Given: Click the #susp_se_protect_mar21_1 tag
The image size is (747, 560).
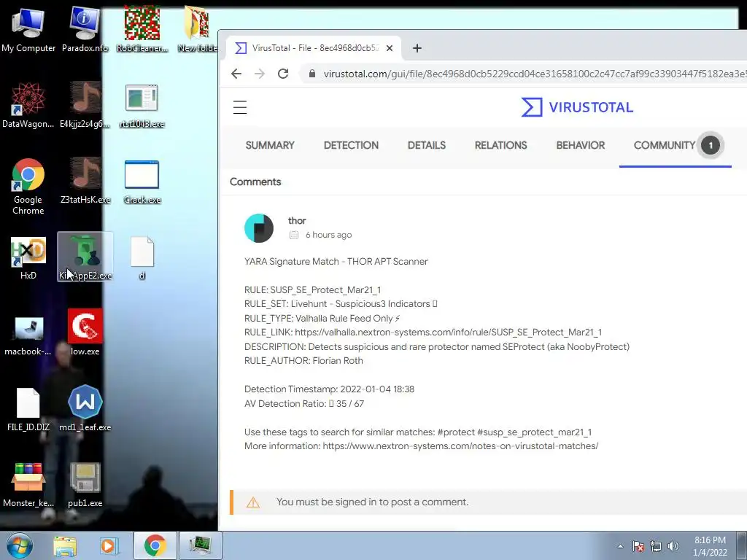Looking at the screenshot, I should pos(534,432).
